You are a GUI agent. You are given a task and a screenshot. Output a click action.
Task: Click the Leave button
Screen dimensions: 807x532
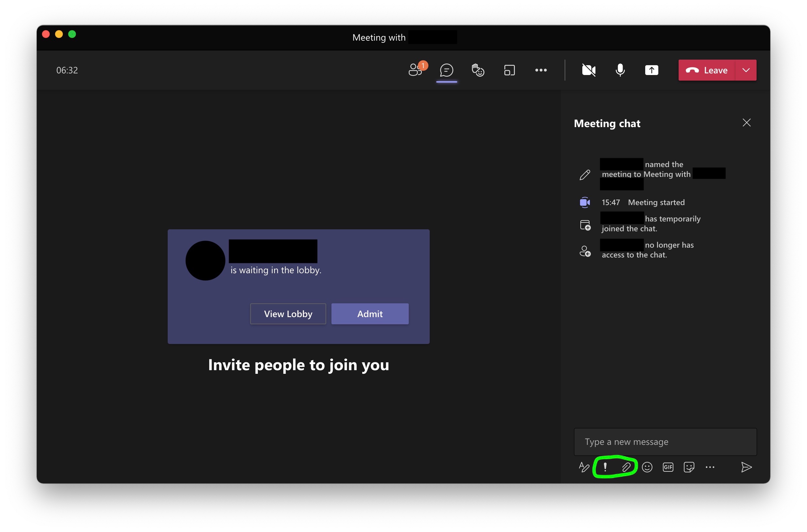point(707,70)
